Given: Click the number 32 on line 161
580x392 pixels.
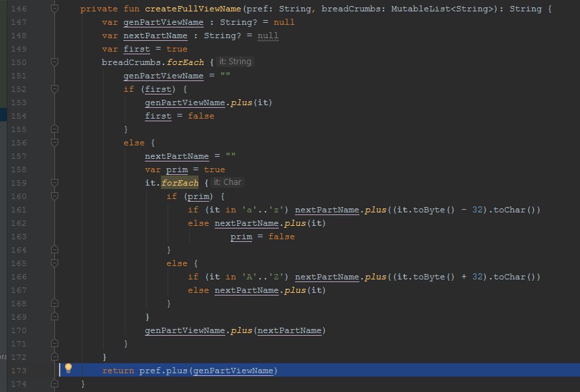Looking at the screenshot, I should [477, 210].
